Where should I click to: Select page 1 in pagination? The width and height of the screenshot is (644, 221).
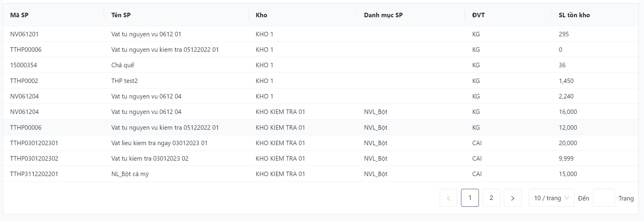point(470,198)
